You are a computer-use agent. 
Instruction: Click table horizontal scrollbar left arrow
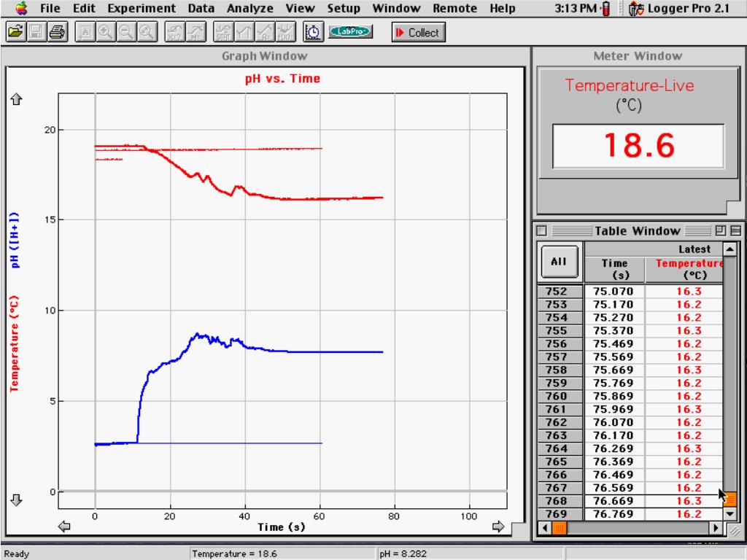pos(545,528)
